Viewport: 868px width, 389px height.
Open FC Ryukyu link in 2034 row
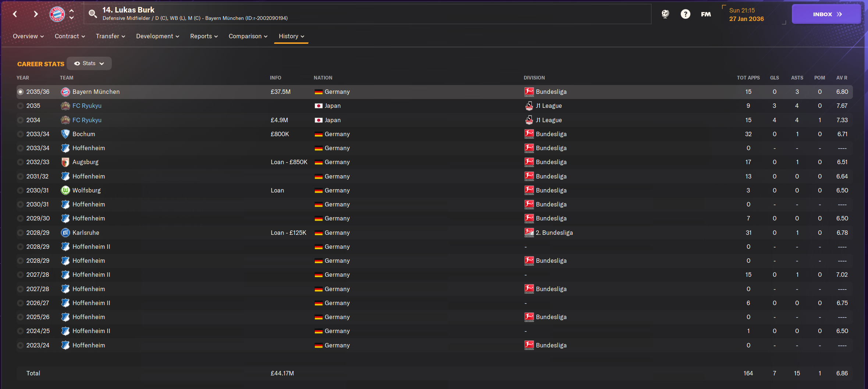coord(87,120)
